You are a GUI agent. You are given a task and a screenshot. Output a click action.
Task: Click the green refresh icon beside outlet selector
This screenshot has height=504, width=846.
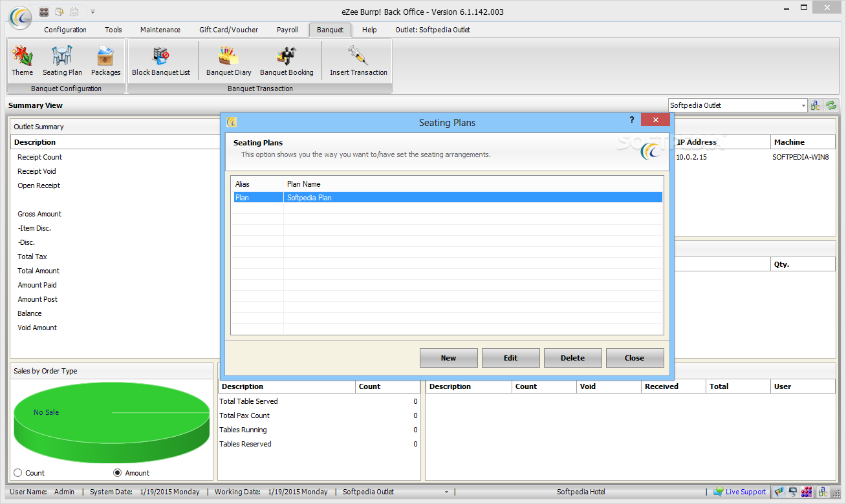point(831,105)
